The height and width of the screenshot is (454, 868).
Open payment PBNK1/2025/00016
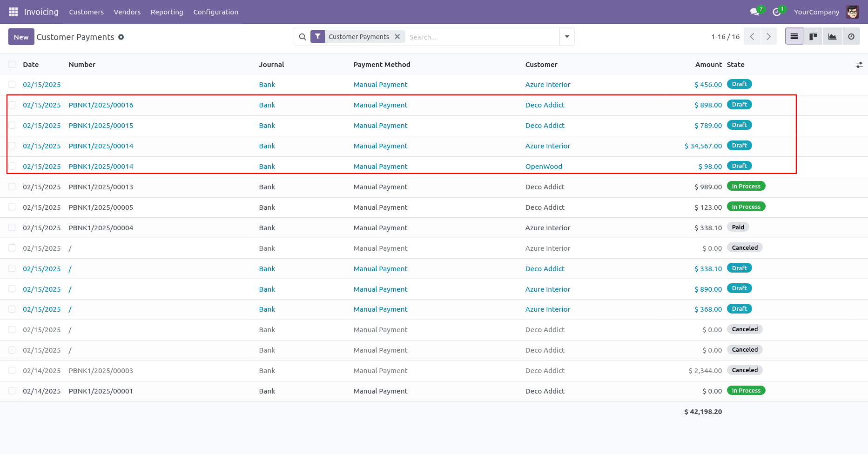pos(101,105)
